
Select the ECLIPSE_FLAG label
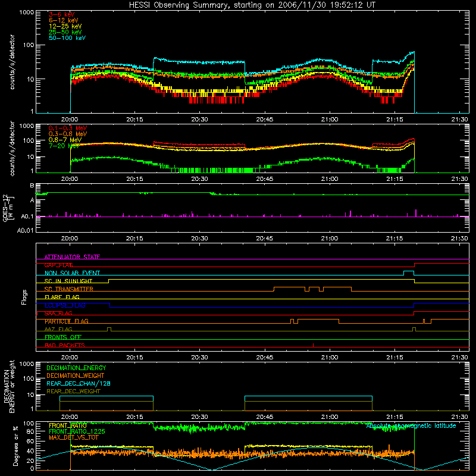tap(65, 305)
